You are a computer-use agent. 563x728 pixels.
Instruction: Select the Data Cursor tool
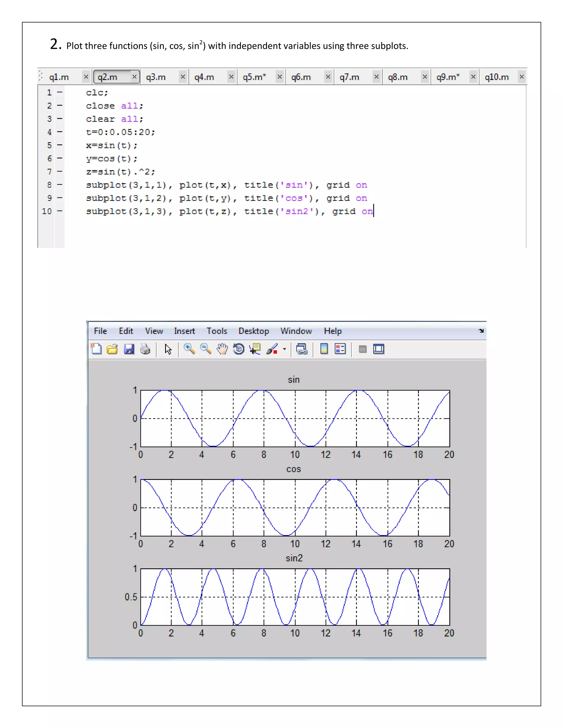tap(255, 349)
